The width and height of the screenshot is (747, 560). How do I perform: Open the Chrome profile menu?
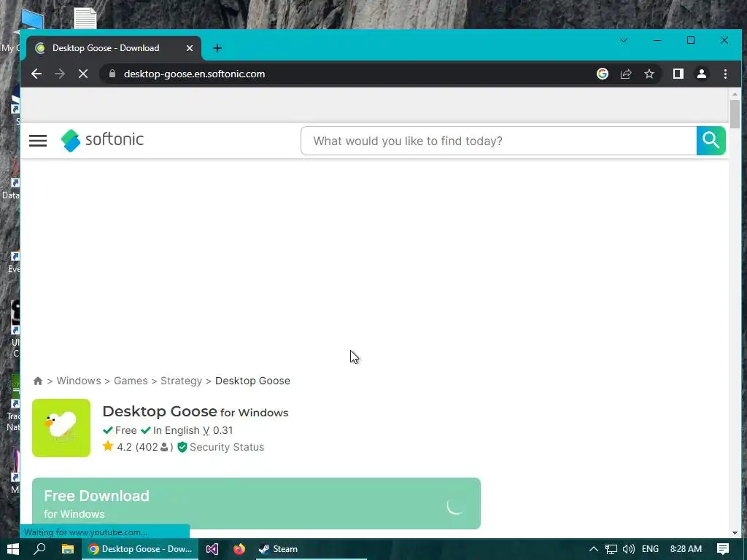[x=702, y=74]
